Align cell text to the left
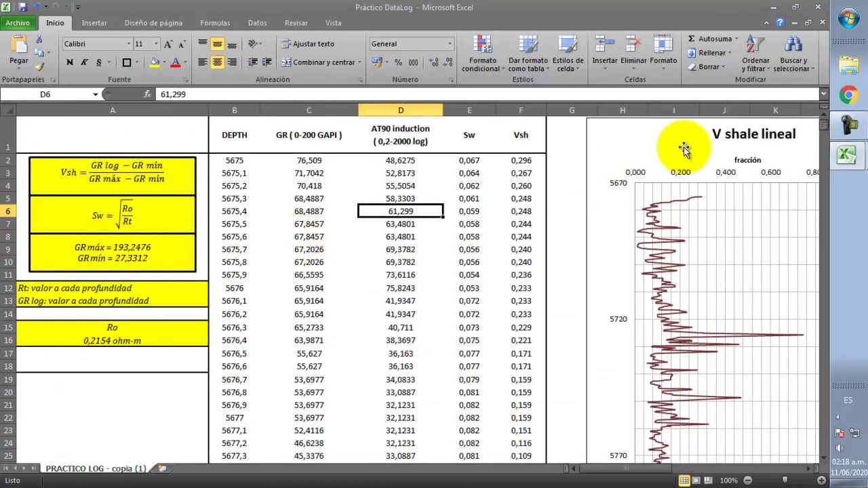The height and width of the screenshot is (488, 868). [x=203, y=62]
